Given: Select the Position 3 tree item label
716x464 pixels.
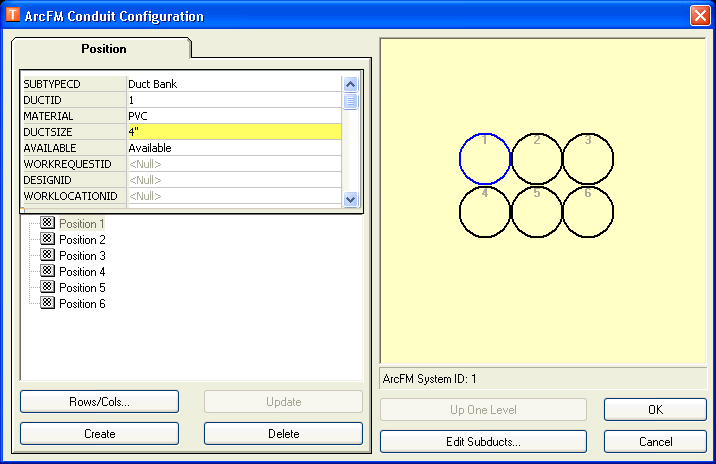Looking at the screenshot, I should [x=82, y=256].
